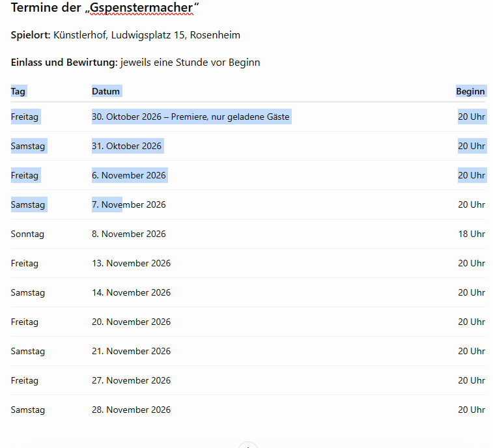Click "20 Uhr" in the 6. November row
The image size is (493, 448).
[472, 175]
